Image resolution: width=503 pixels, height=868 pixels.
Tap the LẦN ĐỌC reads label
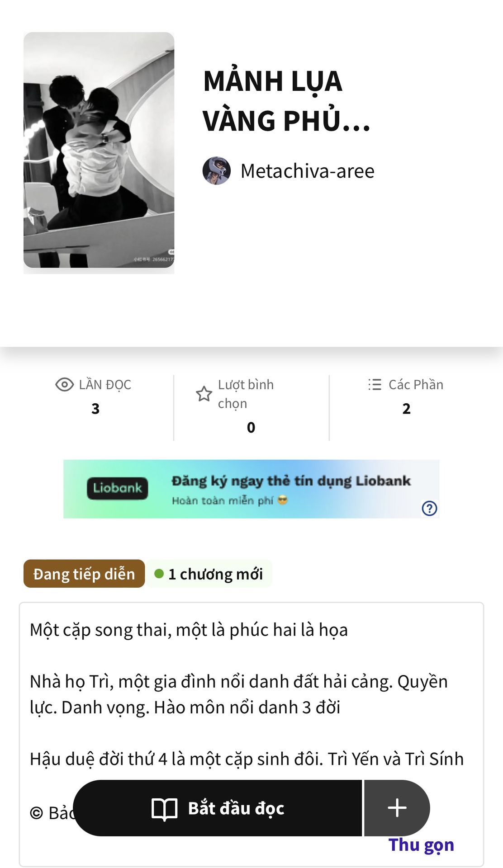pos(105,385)
